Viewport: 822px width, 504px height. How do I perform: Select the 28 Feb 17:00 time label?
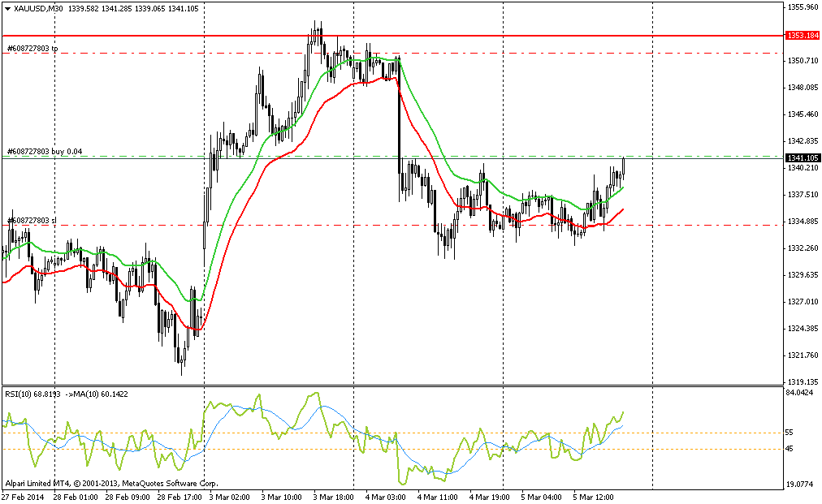180,498
